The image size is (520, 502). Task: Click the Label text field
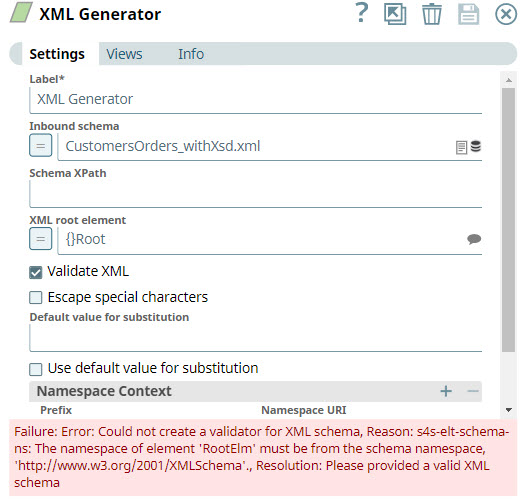coord(256,100)
